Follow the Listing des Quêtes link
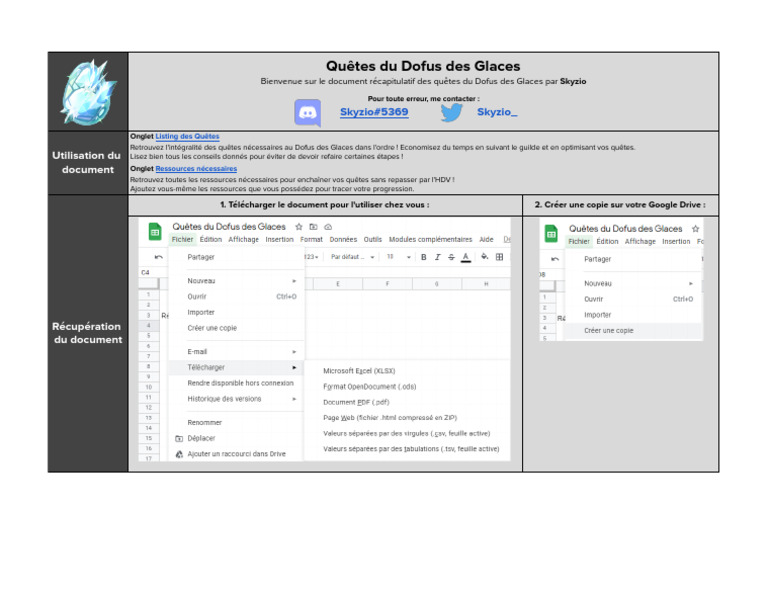This screenshot has height=594, width=768. [x=187, y=136]
